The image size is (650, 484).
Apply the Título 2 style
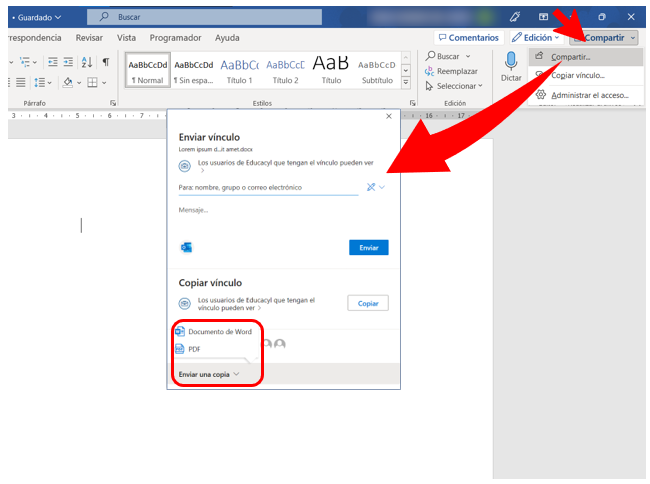[285, 70]
